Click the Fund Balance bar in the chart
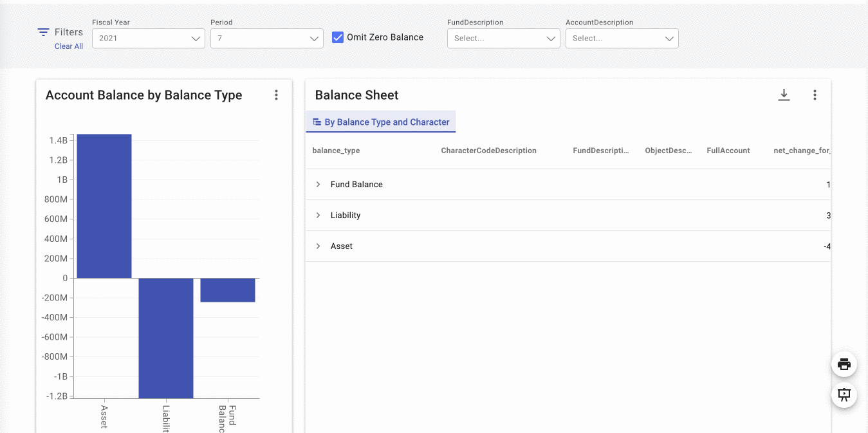 point(228,290)
